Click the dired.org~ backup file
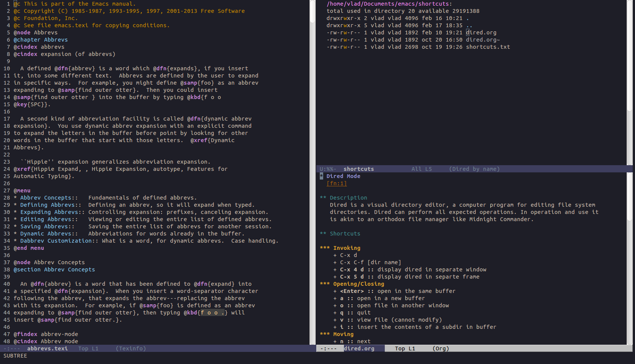The width and height of the screenshot is (635, 364). click(x=483, y=40)
